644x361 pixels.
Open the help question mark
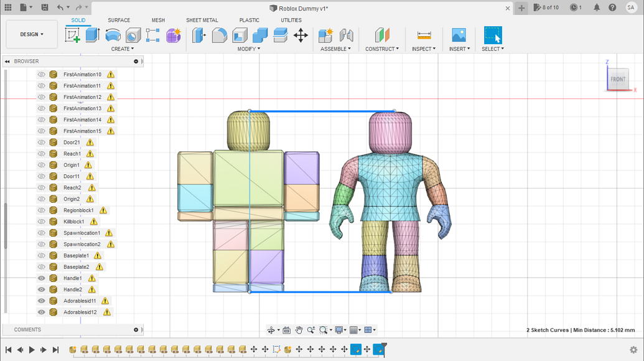(612, 7)
